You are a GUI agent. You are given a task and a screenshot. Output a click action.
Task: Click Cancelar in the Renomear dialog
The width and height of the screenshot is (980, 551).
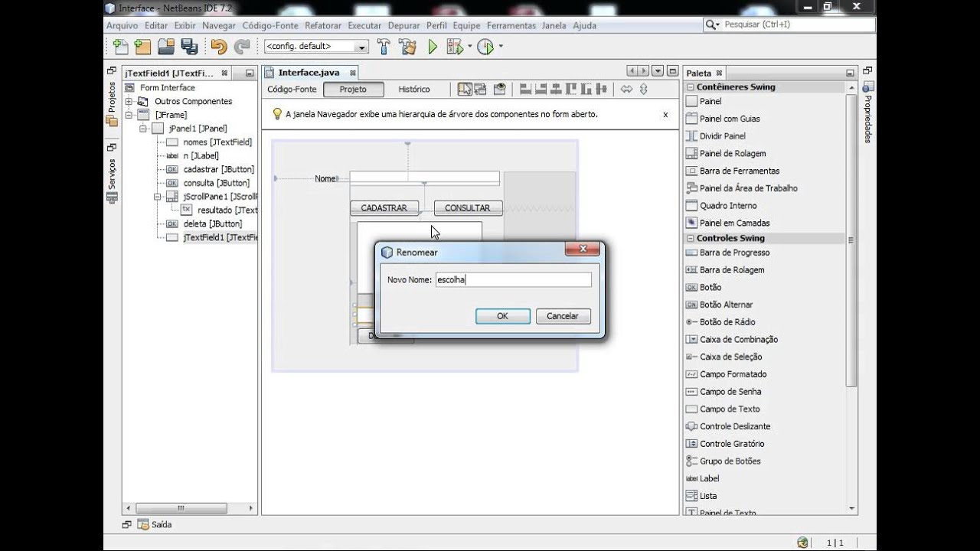pos(563,316)
